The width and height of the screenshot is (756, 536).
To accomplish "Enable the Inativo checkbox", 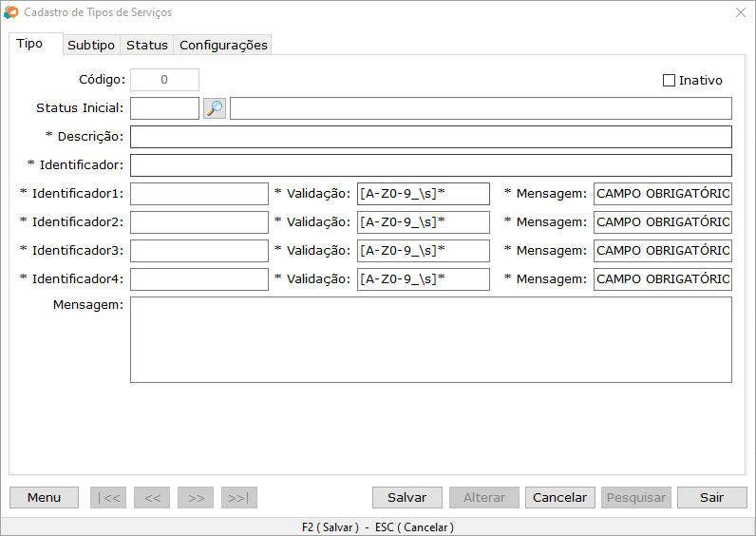I will coord(669,81).
